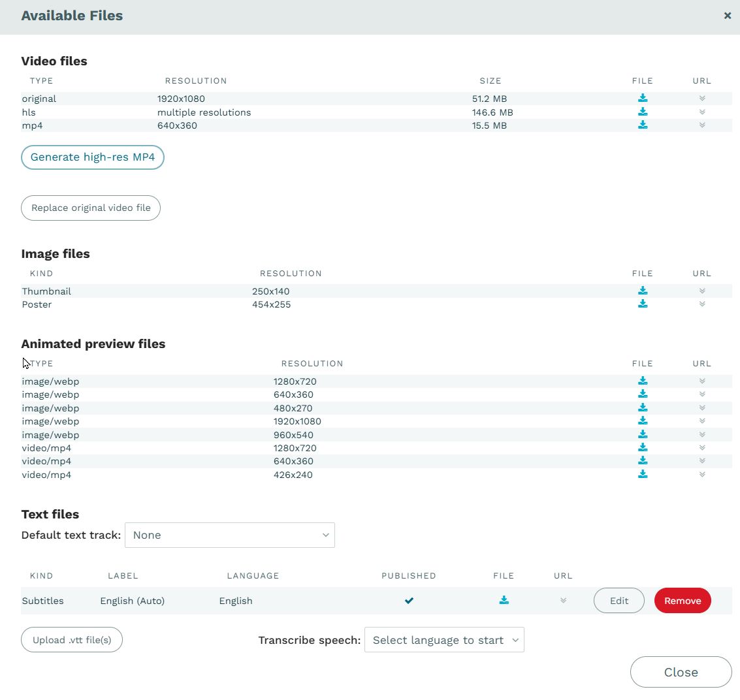Click the 'English (Auto)' label cell

pyautogui.click(x=132, y=601)
